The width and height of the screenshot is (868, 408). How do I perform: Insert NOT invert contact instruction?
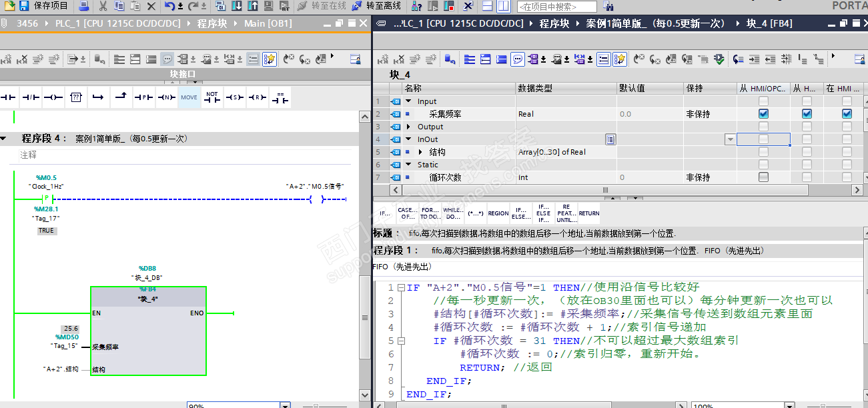click(x=211, y=97)
